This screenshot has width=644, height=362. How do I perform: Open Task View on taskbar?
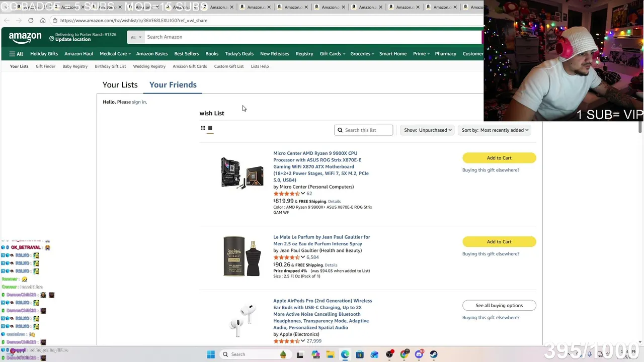[x=300, y=354]
